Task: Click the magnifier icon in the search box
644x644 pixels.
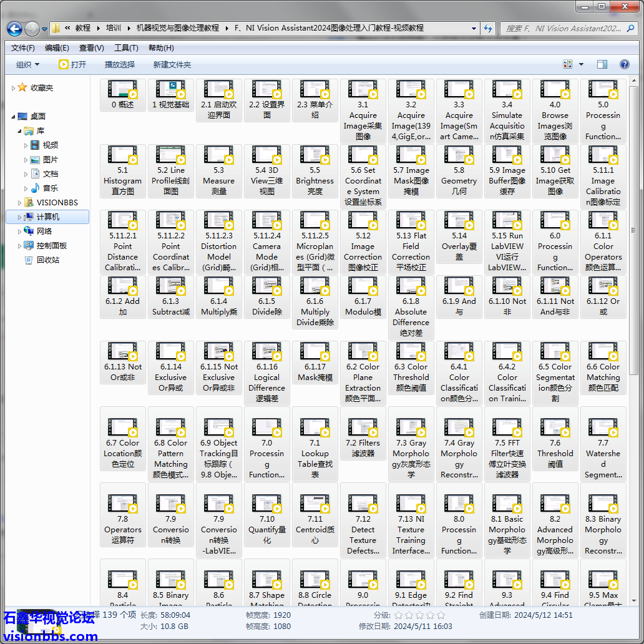Action: (630, 28)
